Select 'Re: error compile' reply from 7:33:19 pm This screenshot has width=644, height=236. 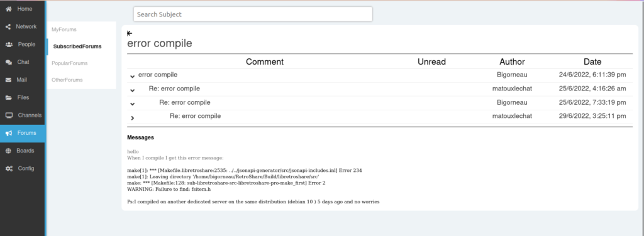pos(185,102)
